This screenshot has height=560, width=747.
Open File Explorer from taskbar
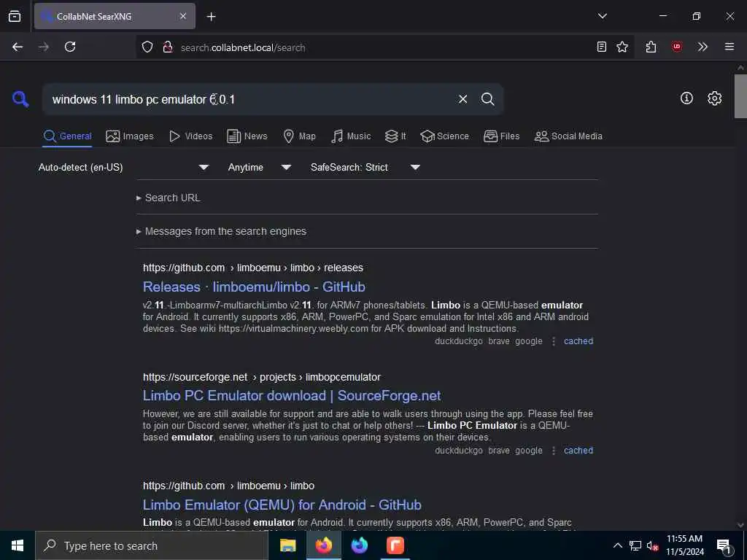[287, 545]
